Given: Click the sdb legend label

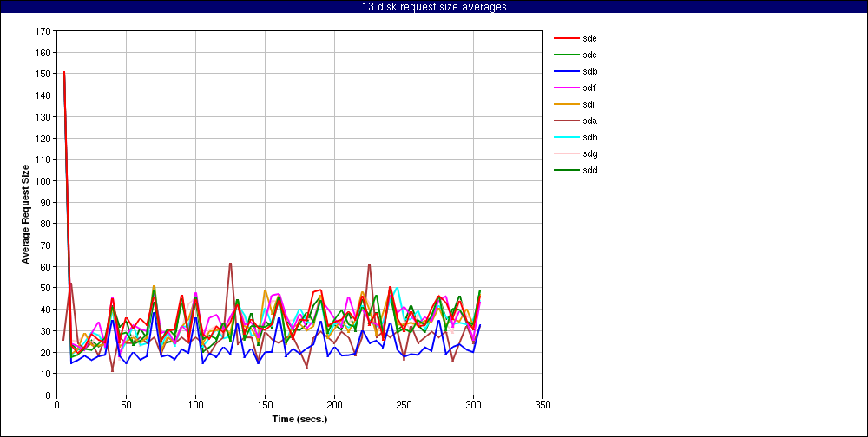Looking at the screenshot, I should coord(589,71).
